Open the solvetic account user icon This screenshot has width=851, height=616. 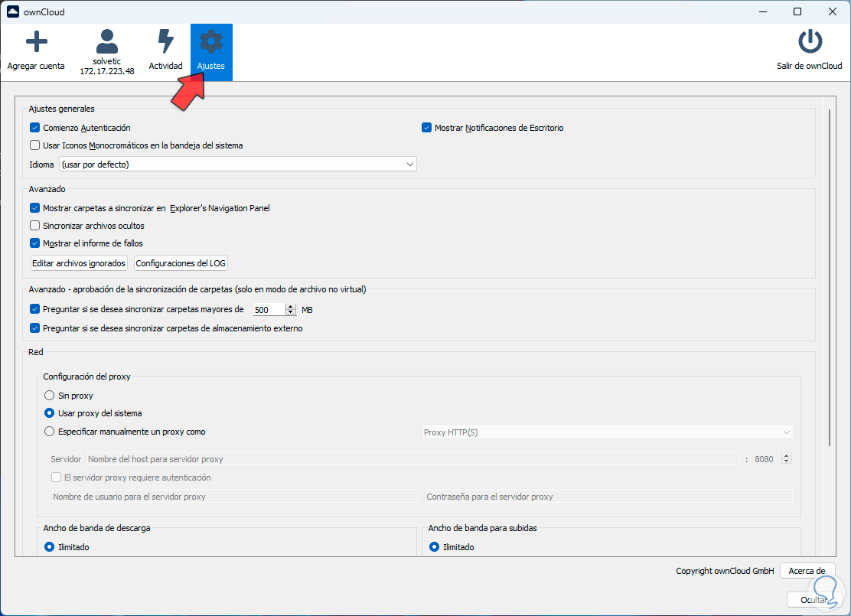(x=107, y=42)
